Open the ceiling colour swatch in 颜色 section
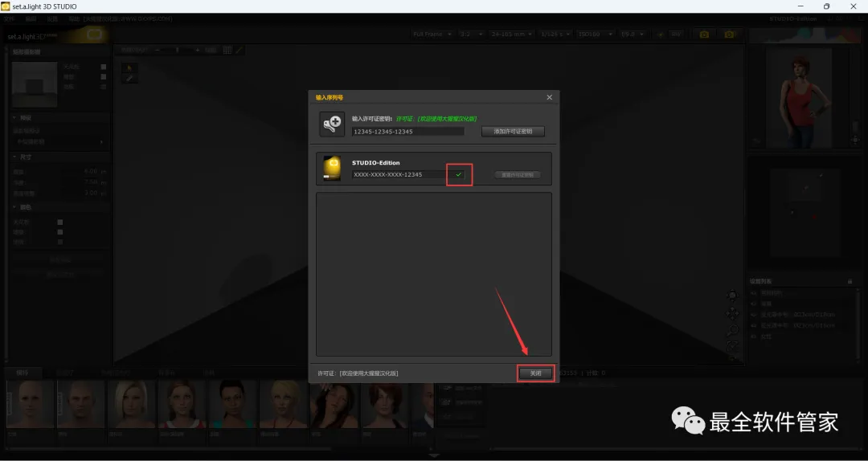 [x=60, y=222]
